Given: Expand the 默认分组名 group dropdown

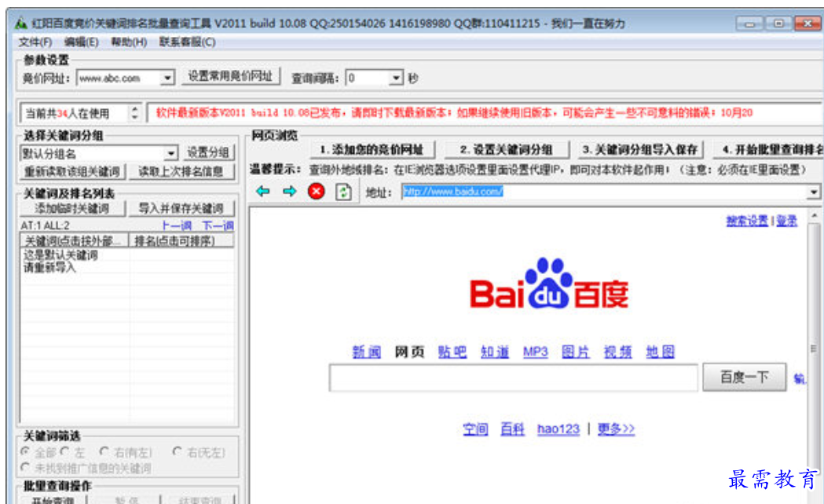Looking at the screenshot, I should pyautogui.click(x=170, y=153).
